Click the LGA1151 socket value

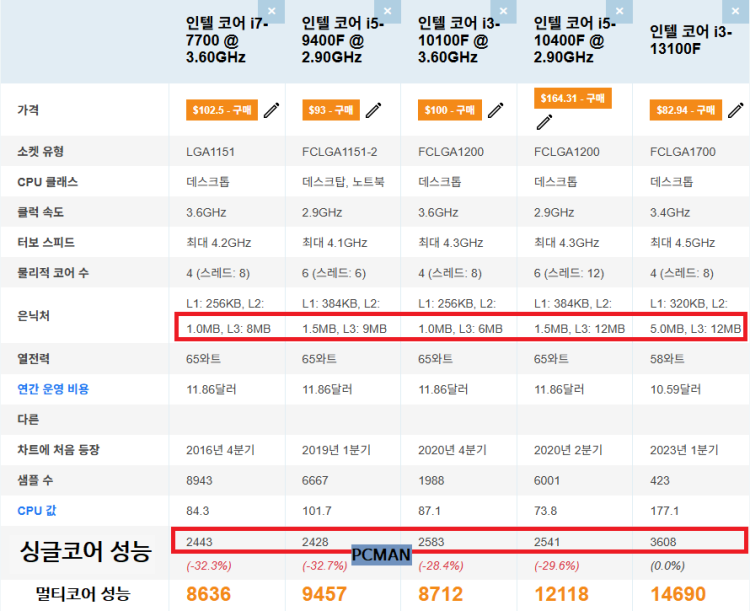click(210, 152)
